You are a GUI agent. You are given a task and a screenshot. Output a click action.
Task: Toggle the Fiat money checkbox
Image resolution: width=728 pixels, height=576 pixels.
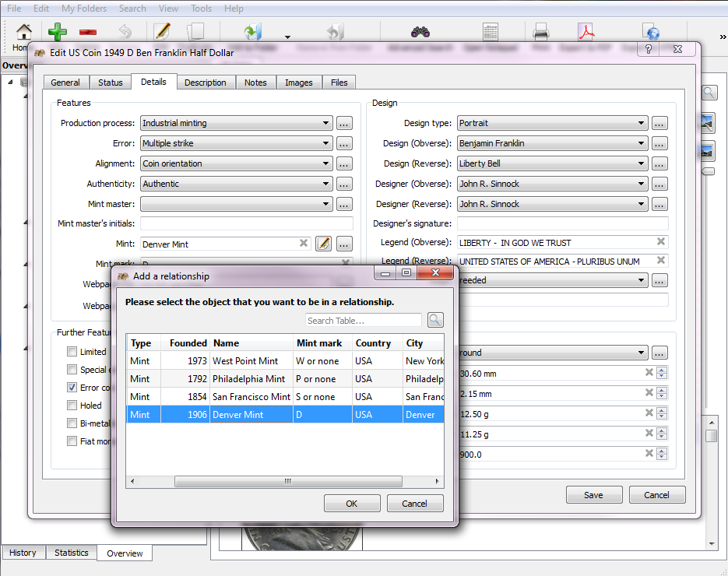pyautogui.click(x=72, y=441)
